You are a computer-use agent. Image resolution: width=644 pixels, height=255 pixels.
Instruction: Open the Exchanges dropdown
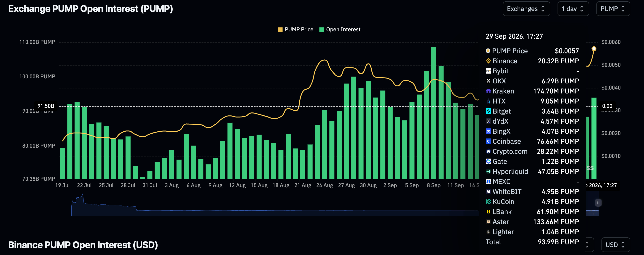pyautogui.click(x=526, y=9)
